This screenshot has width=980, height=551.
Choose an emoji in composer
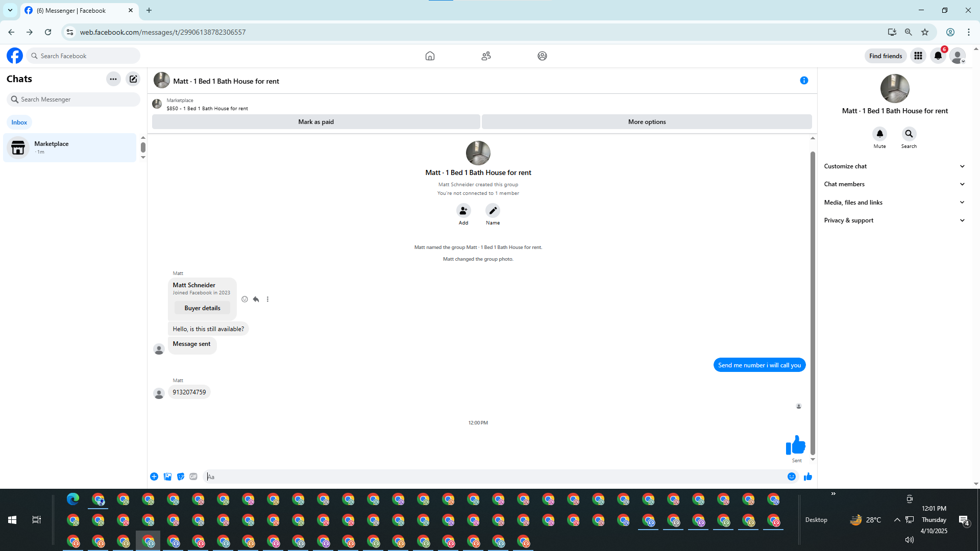[792, 477]
